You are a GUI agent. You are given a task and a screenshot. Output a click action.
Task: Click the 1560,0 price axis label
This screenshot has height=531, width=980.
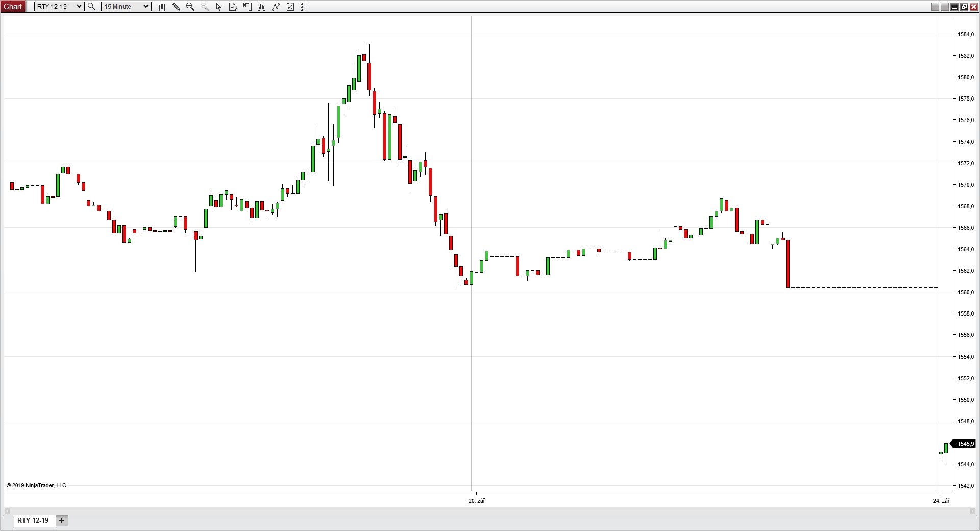tap(966, 292)
